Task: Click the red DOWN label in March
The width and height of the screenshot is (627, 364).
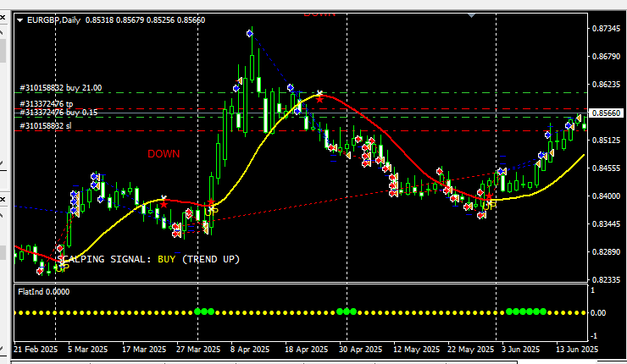Action: (x=164, y=154)
